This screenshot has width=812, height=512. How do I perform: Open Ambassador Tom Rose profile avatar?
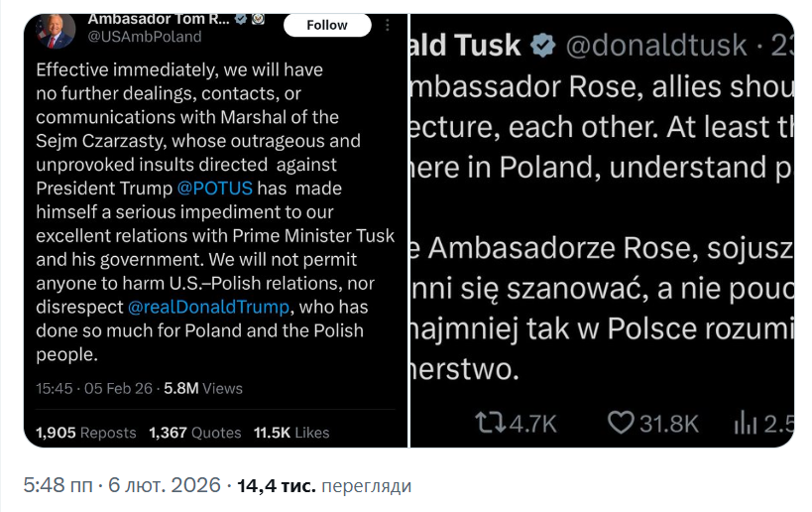click(x=56, y=30)
